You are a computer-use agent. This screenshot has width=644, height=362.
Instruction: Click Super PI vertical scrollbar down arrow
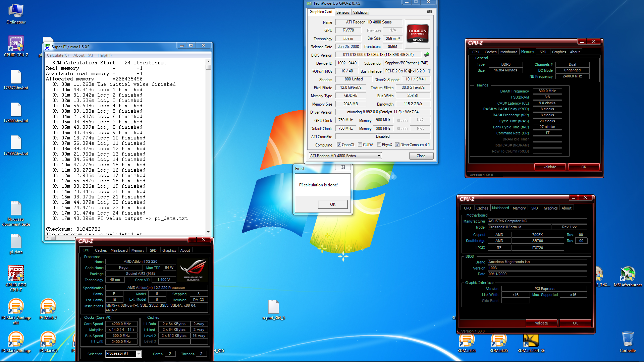coord(208,232)
